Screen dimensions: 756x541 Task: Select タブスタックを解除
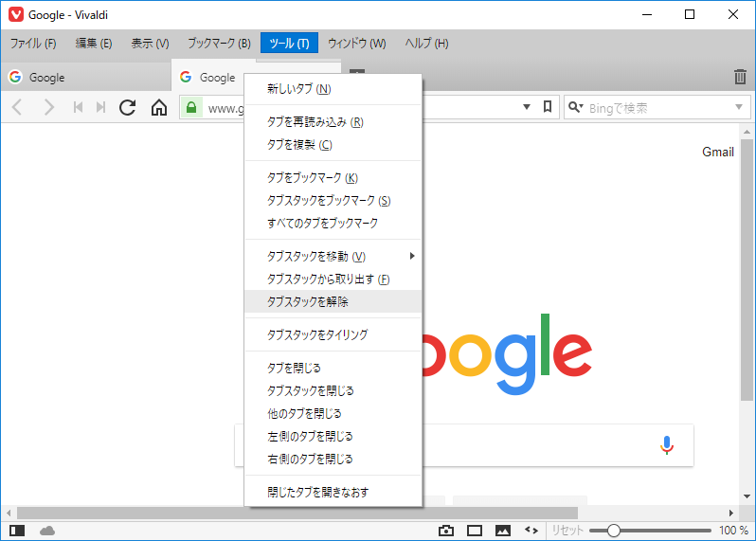click(333, 302)
